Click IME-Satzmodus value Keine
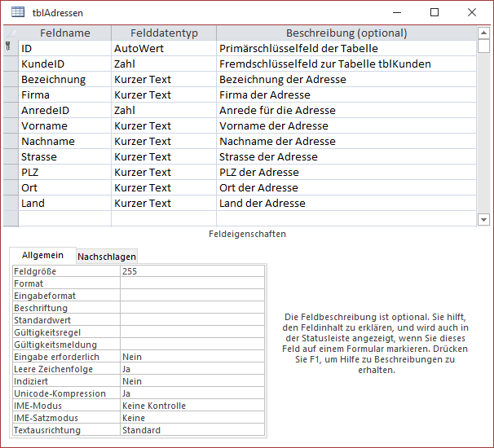Viewport: 494px width, 448px height. point(192,418)
